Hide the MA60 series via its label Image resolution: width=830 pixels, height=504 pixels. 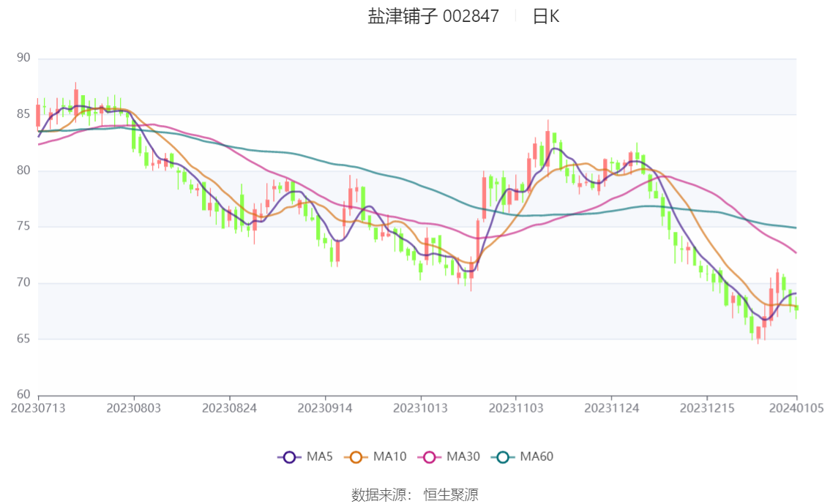[536, 456]
